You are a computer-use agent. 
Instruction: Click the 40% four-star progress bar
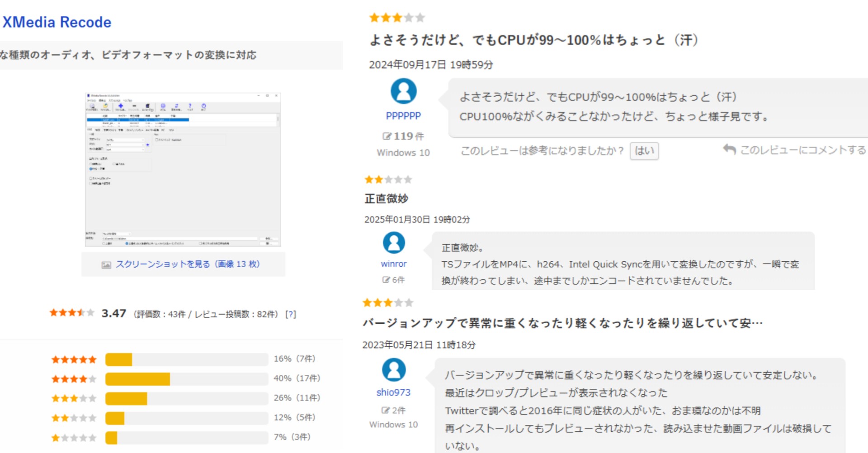(x=187, y=379)
